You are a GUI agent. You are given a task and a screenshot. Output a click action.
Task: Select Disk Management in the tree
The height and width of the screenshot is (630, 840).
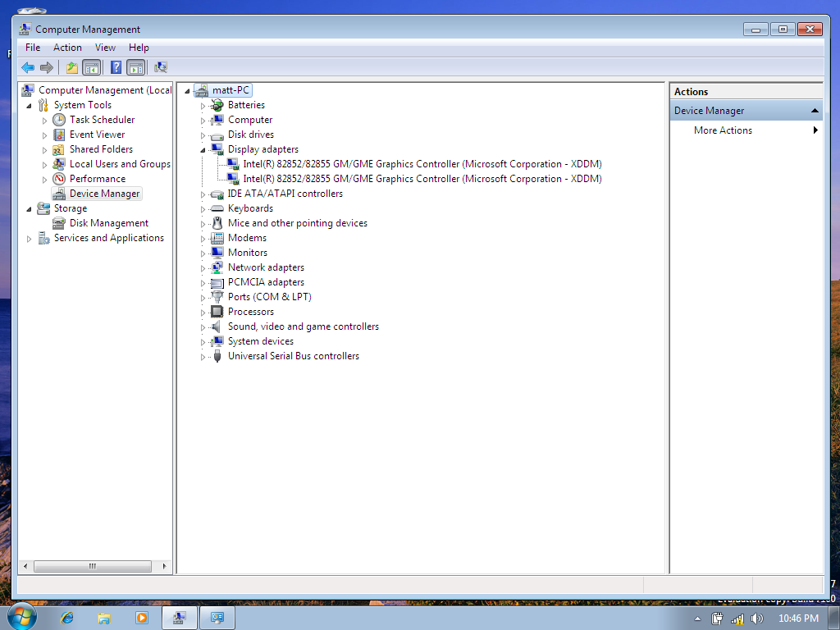tap(109, 223)
